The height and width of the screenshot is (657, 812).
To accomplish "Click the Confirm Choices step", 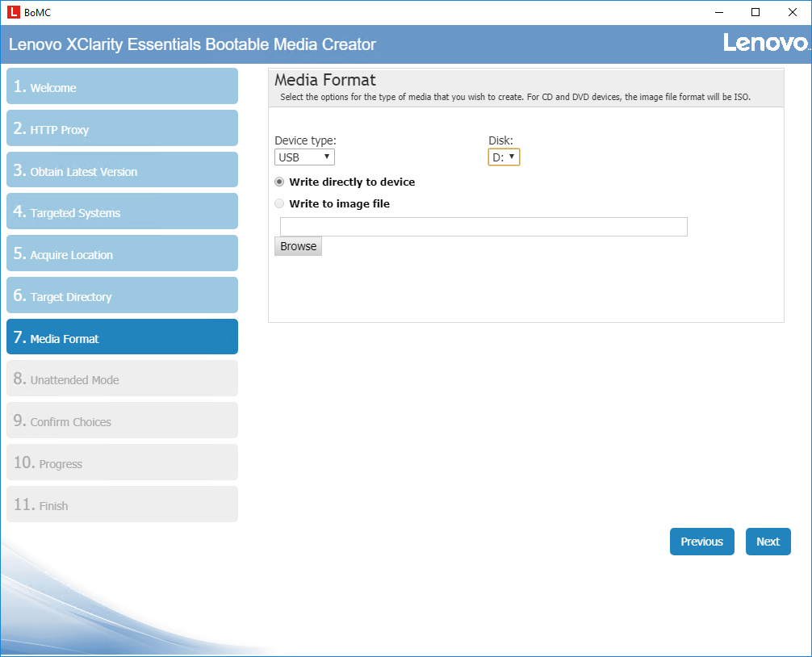I will click(x=122, y=421).
